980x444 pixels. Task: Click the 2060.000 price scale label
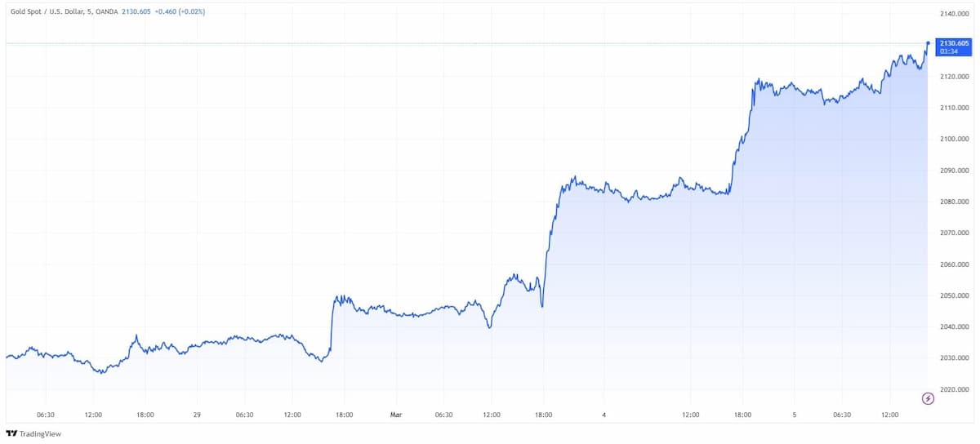point(955,264)
